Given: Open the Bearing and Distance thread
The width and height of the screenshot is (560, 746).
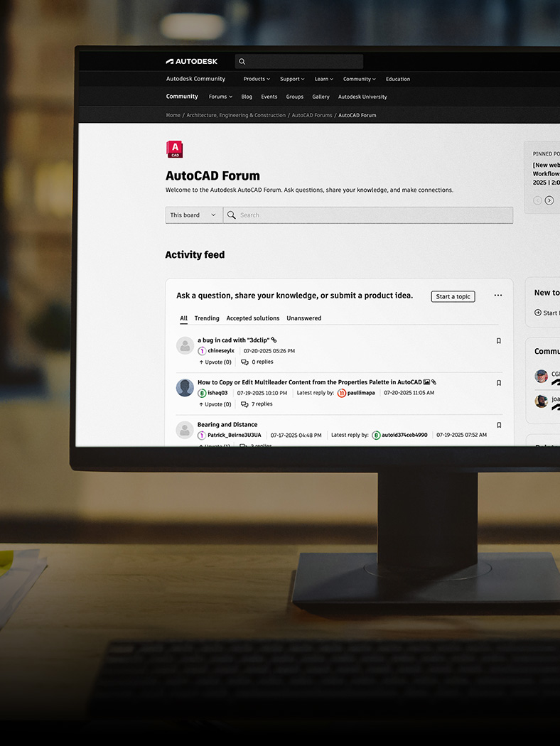Looking at the screenshot, I should [227, 424].
